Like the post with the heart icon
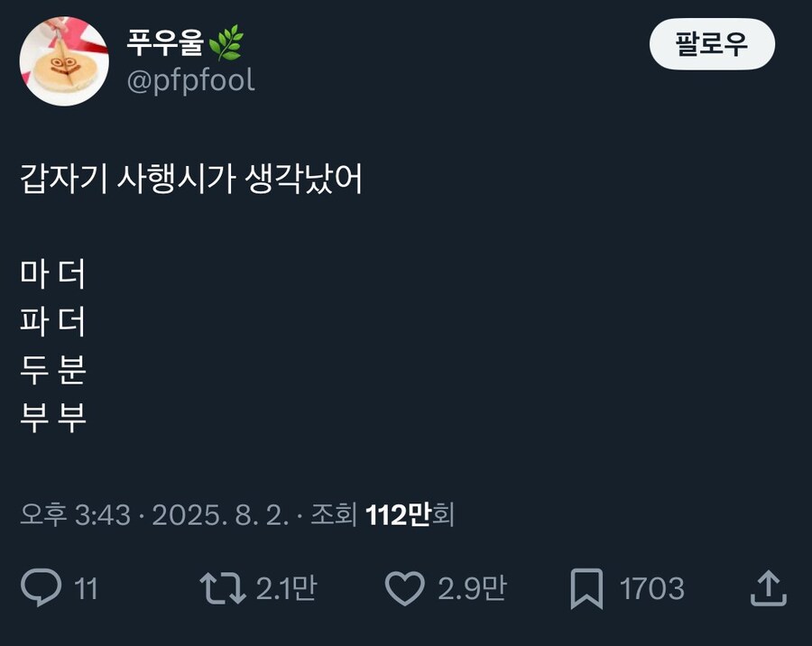This screenshot has height=646, width=812. pyautogui.click(x=405, y=589)
